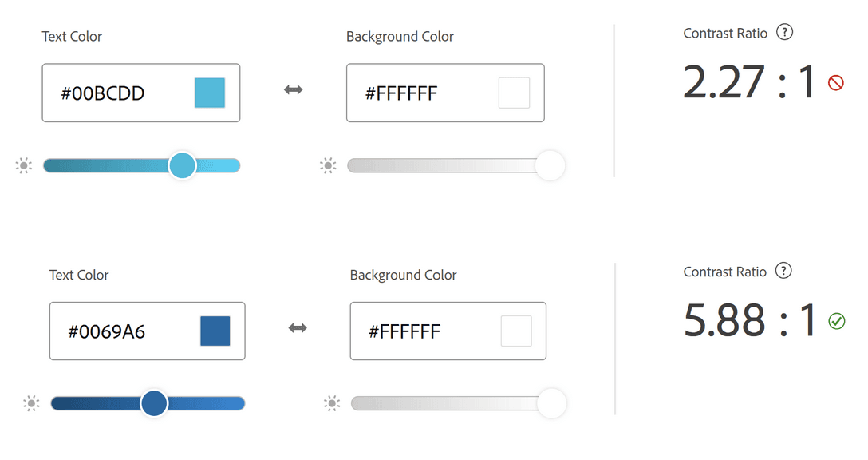
Task: Click the handle on the bottom background color slider
Action: (551, 403)
